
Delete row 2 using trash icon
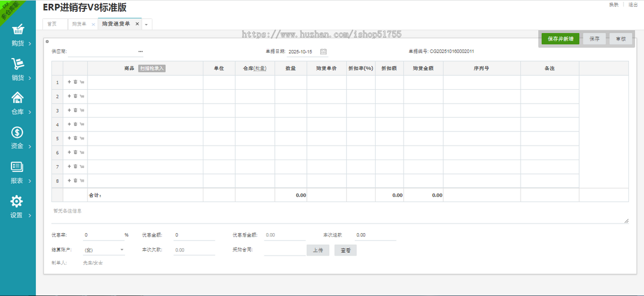(75, 96)
